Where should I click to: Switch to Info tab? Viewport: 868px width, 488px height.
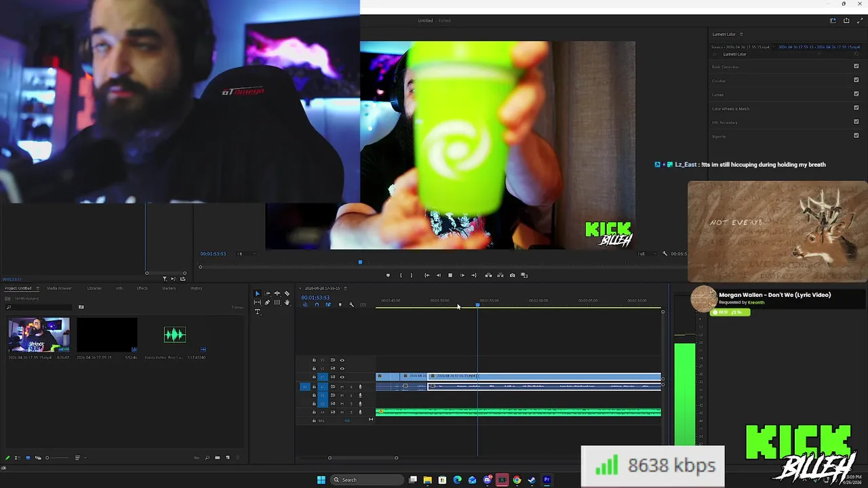click(119, 288)
